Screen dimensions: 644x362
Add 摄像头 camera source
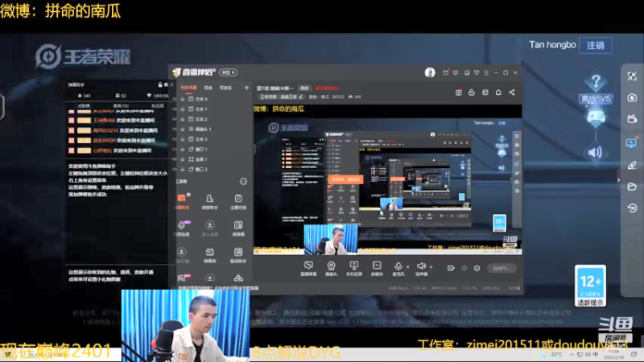[x=331, y=269]
